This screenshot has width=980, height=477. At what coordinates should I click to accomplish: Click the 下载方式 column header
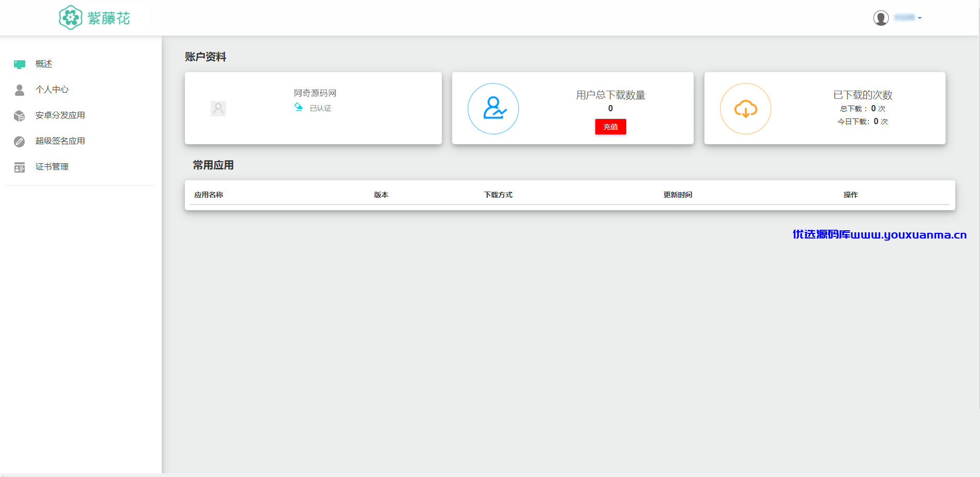498,195
